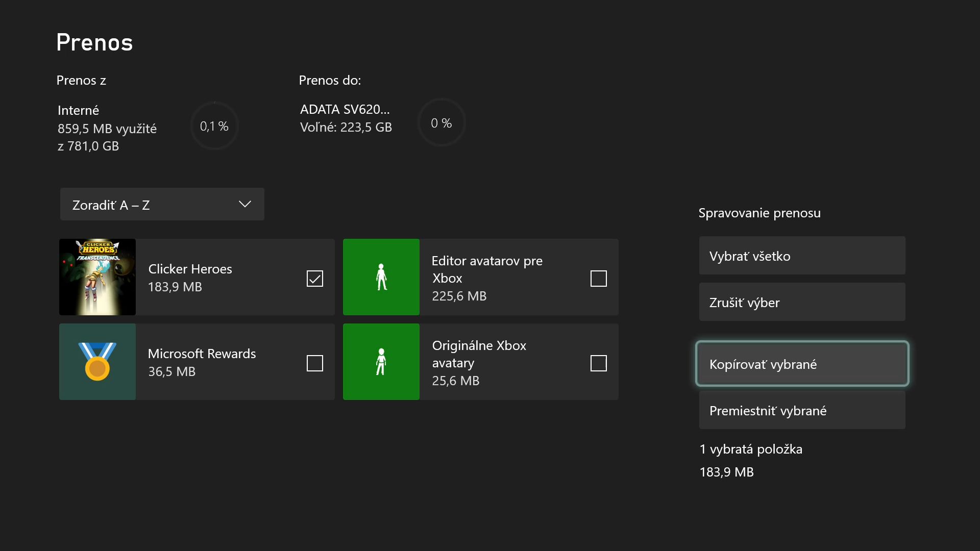Click the ADATA drive usage ring 0 %

(x=442, y=123)
